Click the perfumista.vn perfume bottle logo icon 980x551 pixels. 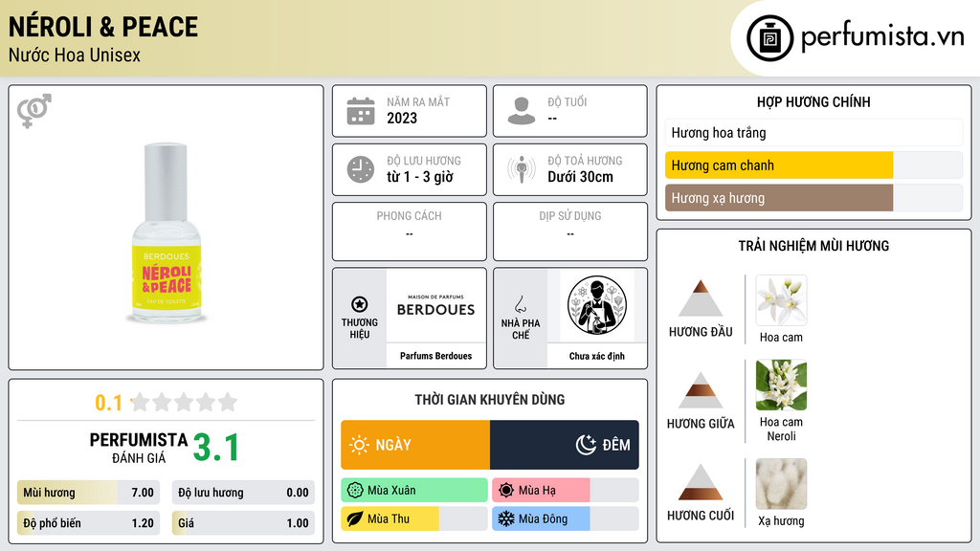(x=769, y=38)
